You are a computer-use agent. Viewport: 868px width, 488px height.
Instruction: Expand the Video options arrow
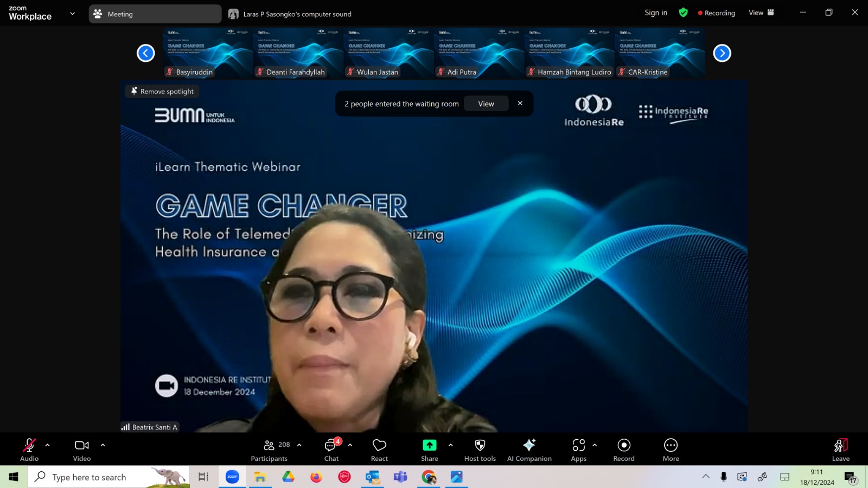pos(103,445)
